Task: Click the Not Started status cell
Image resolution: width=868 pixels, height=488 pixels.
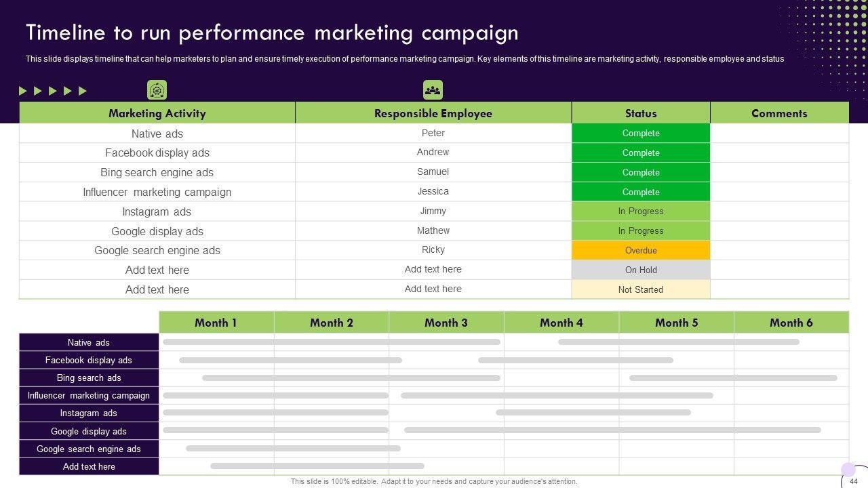Action: pos(641,289)
